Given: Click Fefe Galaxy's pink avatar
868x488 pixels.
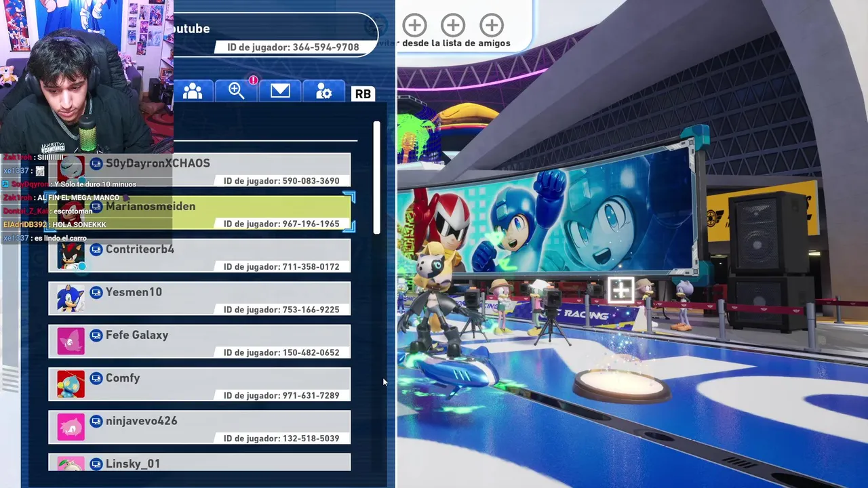Looking at the screenshot, I should 71,342.
